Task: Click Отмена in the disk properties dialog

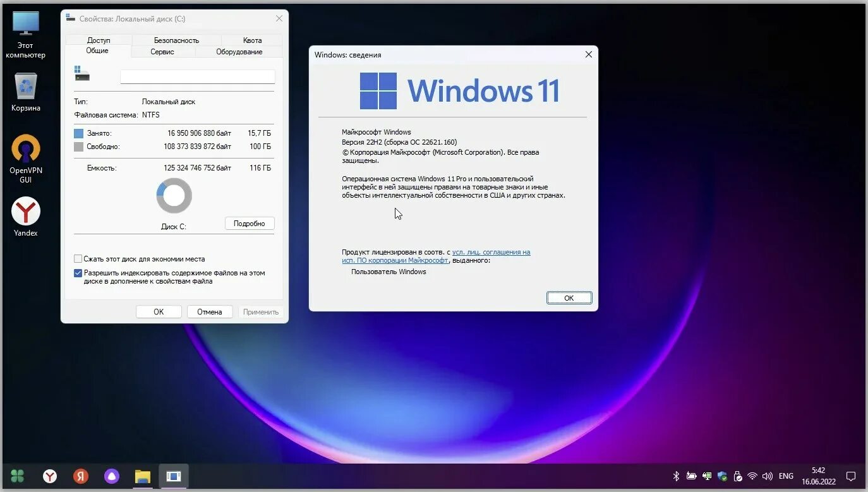Action: pos(209,311)
